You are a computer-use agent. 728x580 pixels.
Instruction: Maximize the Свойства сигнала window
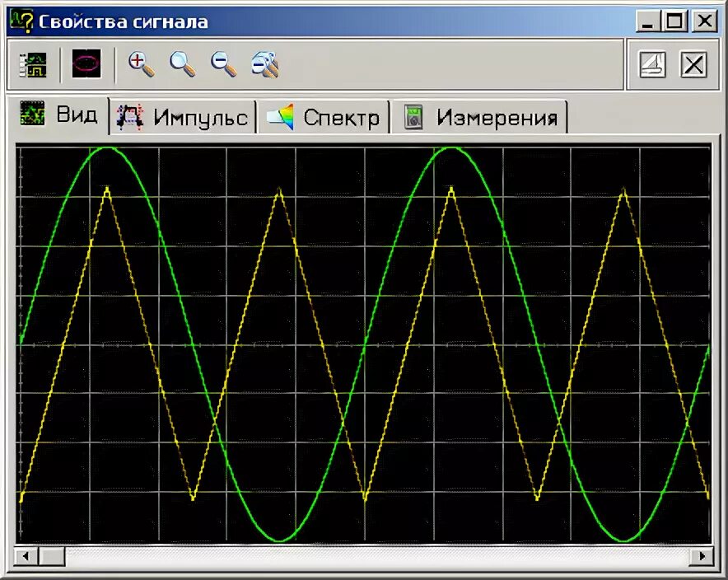coord(675,21)
